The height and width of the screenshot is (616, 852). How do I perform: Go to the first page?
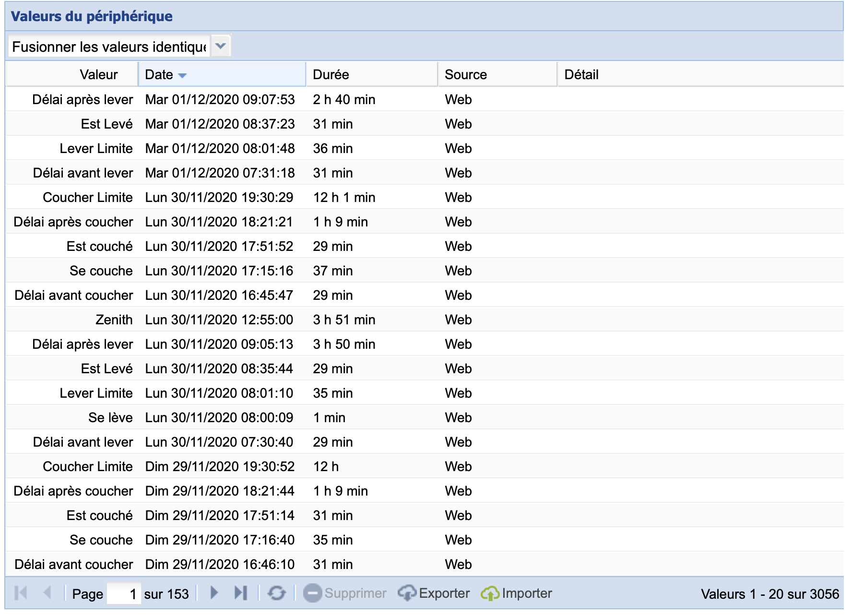point(21,593)
